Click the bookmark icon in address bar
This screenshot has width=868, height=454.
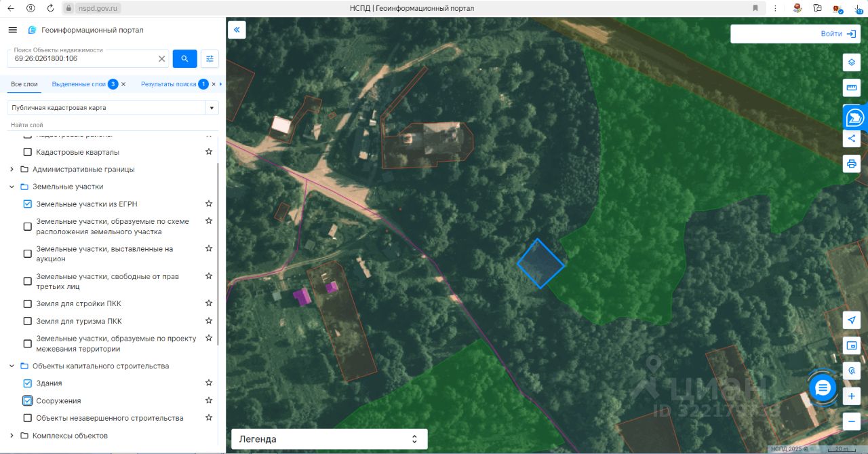point(755,8)
